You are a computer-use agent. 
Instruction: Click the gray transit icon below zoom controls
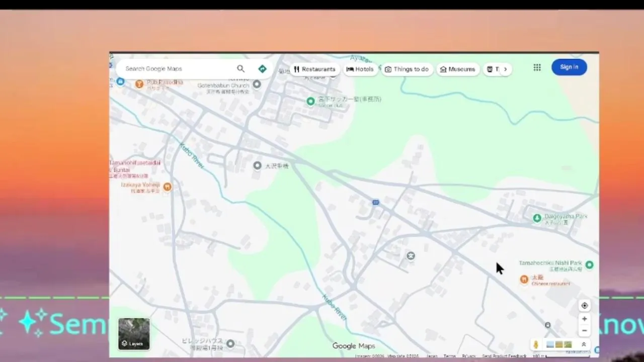(x=548, y=325)
